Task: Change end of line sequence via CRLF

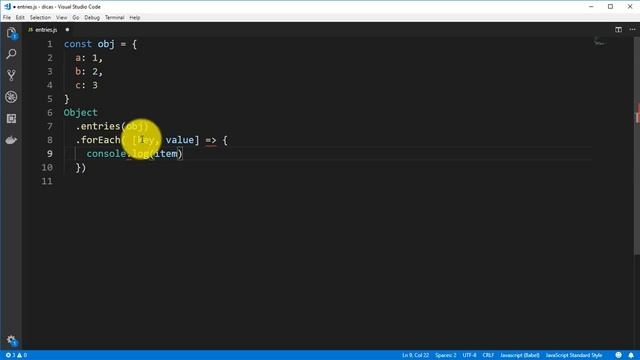Action: [488, 355]
